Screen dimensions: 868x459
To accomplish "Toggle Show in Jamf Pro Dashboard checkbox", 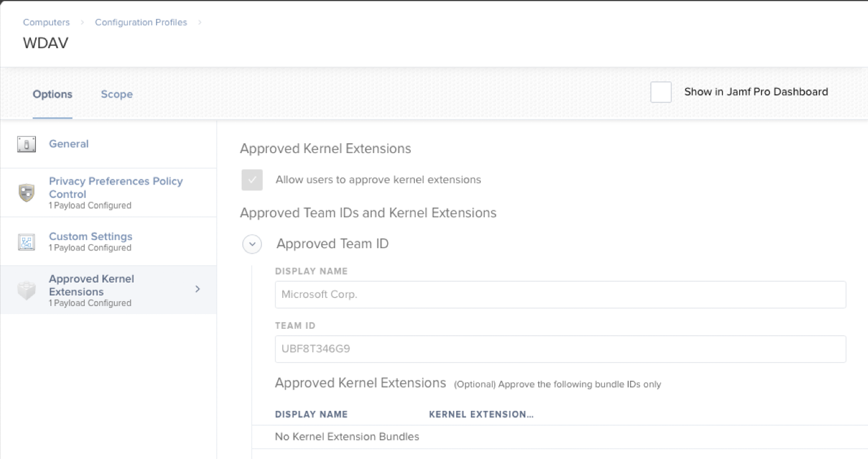I will pyautogui.click(x=661, y=92).
